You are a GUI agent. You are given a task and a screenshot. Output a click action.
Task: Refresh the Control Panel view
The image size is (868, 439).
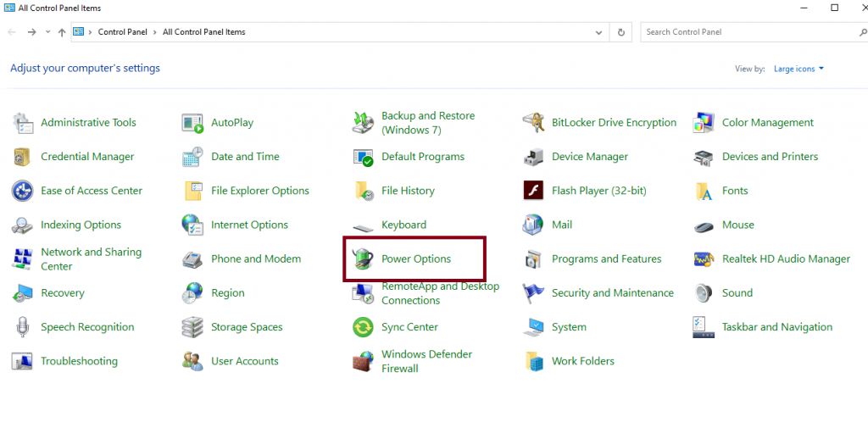click(621, 32)
